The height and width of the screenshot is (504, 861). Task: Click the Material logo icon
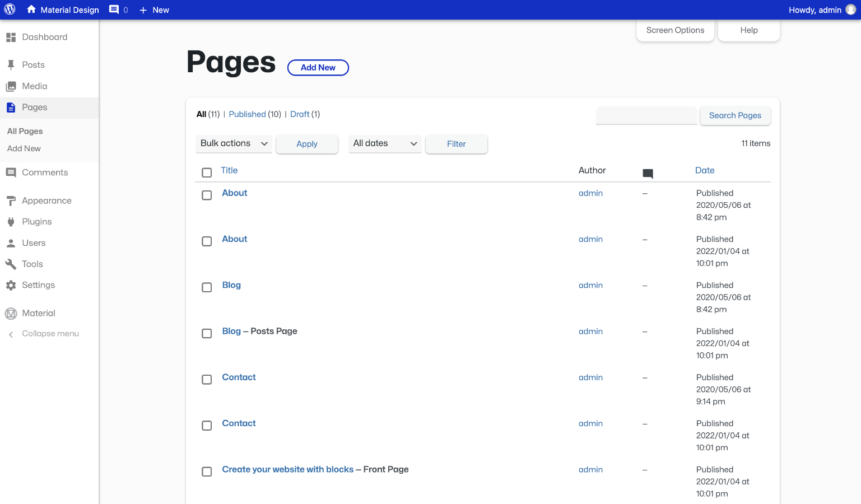pos(11,313)
